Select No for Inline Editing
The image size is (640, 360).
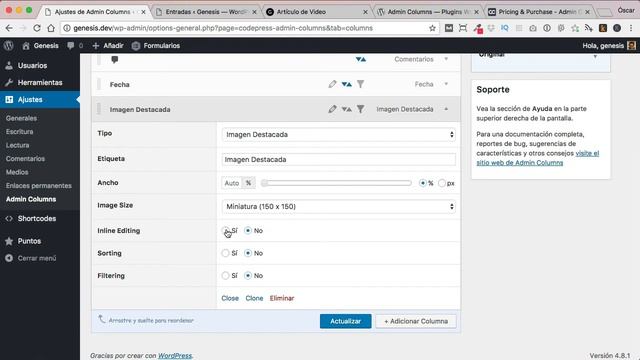pyautogui.click(x=248, y=231)
